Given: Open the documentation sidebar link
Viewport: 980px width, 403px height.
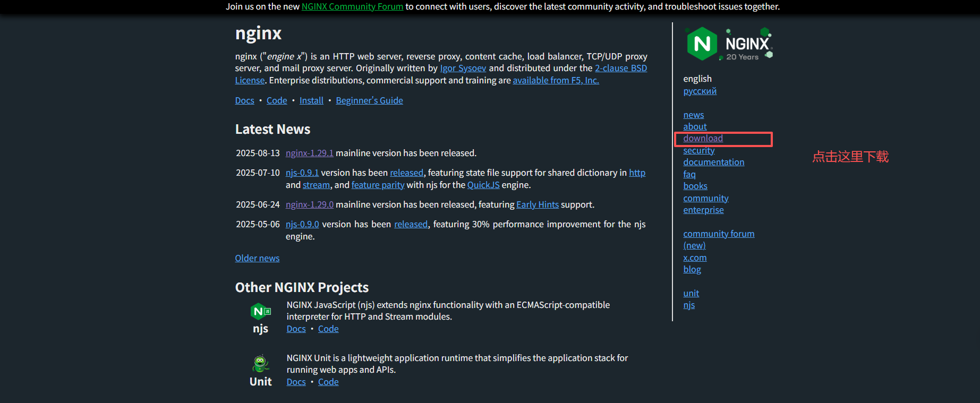Looking at the screenshot, I should [714, 162].
